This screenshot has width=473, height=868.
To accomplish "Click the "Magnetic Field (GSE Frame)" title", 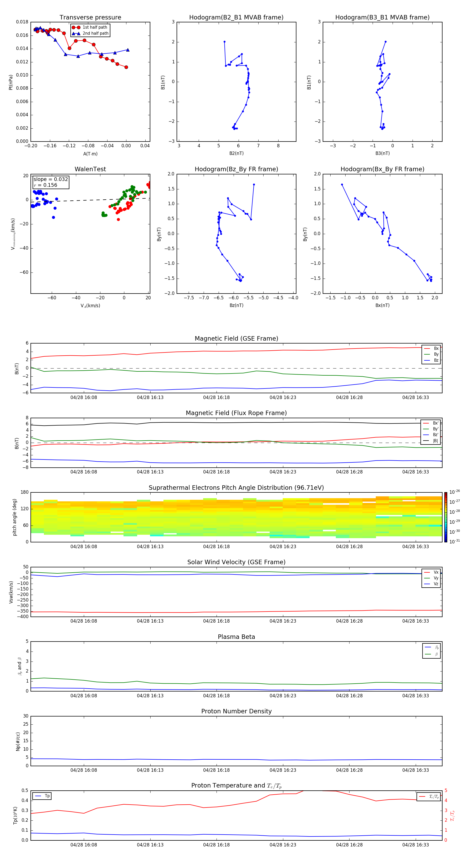I will tap(236, 339).
